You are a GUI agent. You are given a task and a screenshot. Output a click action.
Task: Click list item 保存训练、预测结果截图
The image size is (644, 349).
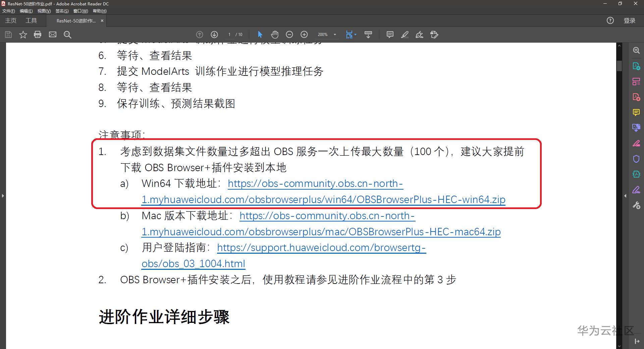click(176, 103)
